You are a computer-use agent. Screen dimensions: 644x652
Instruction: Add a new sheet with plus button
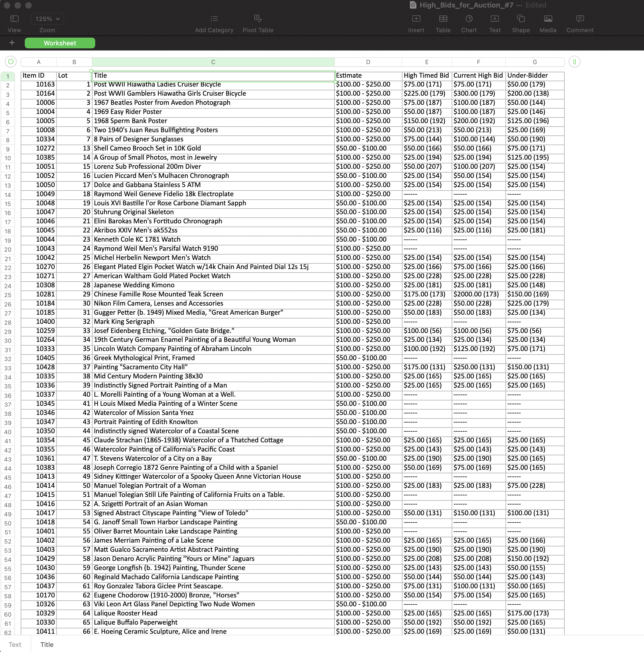pos(12,43)
